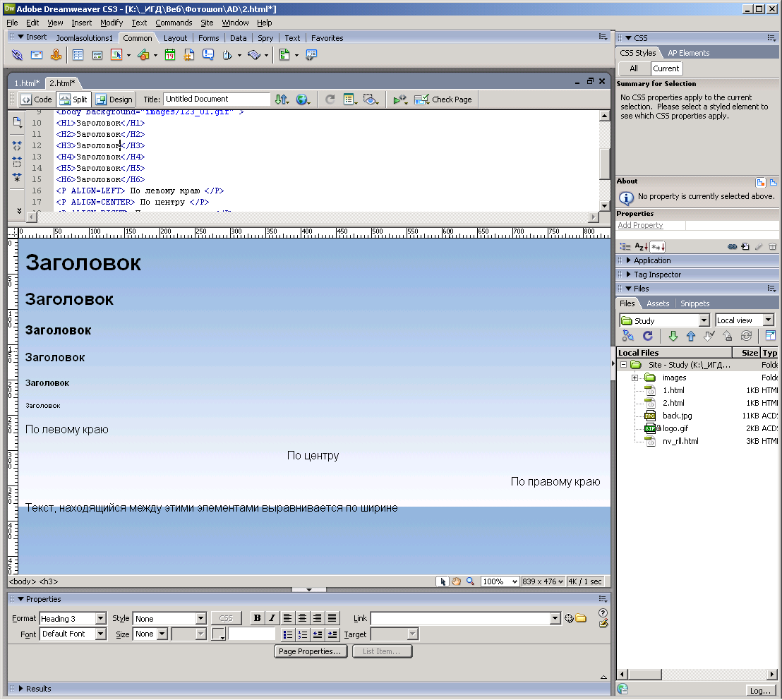Toggle Italic formatting button
The image size is (782, 700).
[272, 618]
